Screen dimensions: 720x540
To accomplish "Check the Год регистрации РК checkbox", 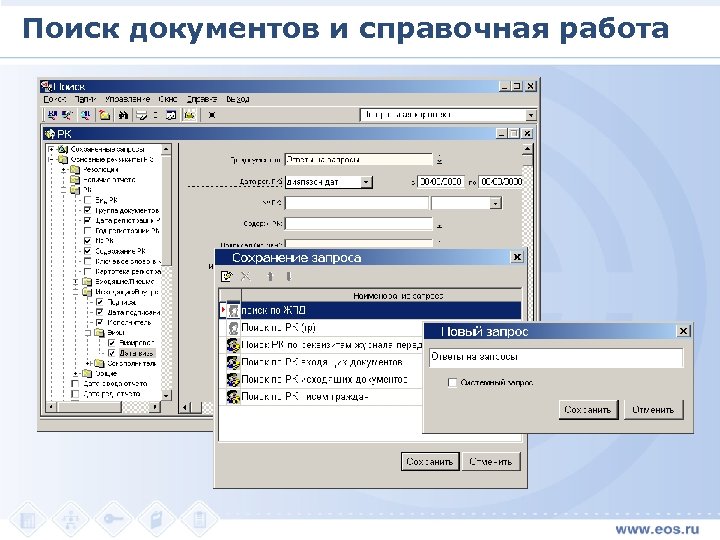I will pos(88,231).
